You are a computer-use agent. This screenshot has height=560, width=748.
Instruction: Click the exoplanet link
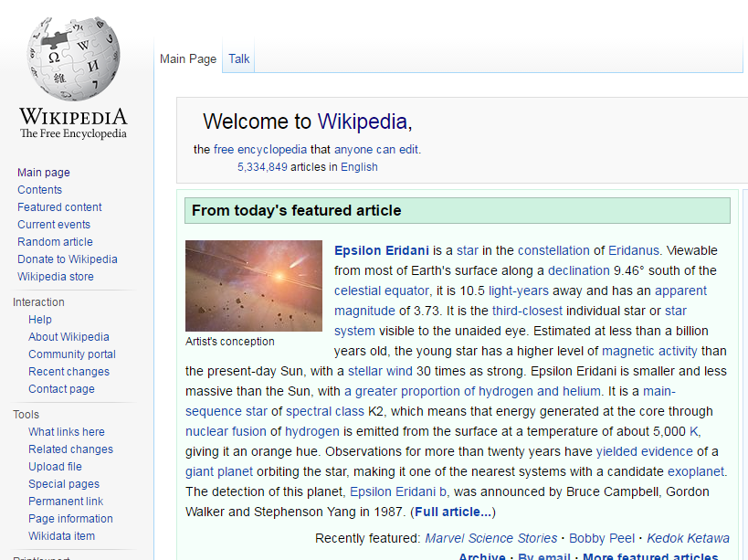(x=696, y=471)
